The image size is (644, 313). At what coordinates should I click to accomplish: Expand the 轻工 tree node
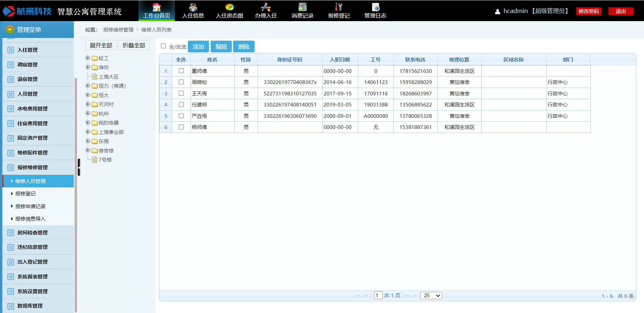click(88, 58)
